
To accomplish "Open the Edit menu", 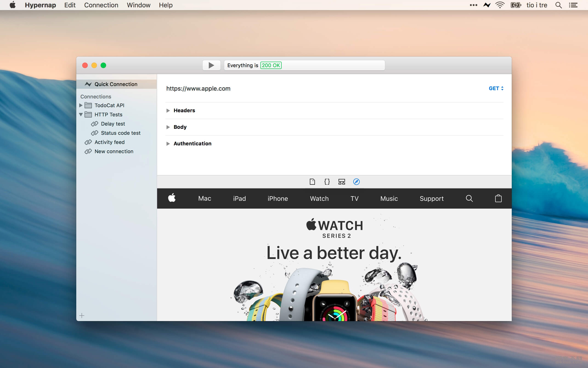I will point(70,5).
